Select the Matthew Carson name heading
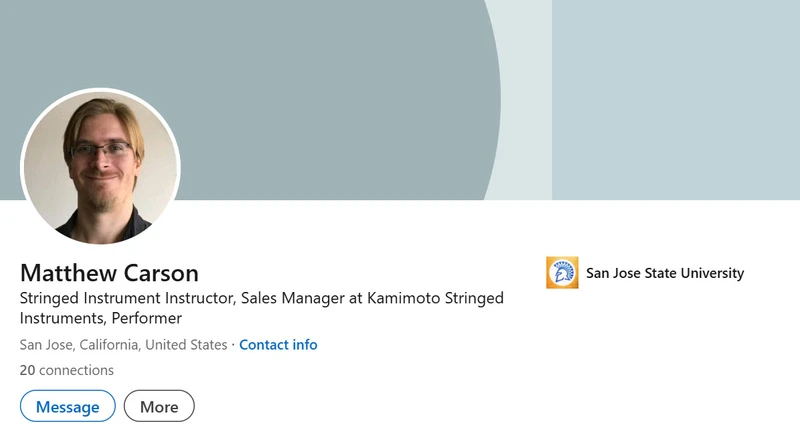800x444 pixels. tap(109, 273)
